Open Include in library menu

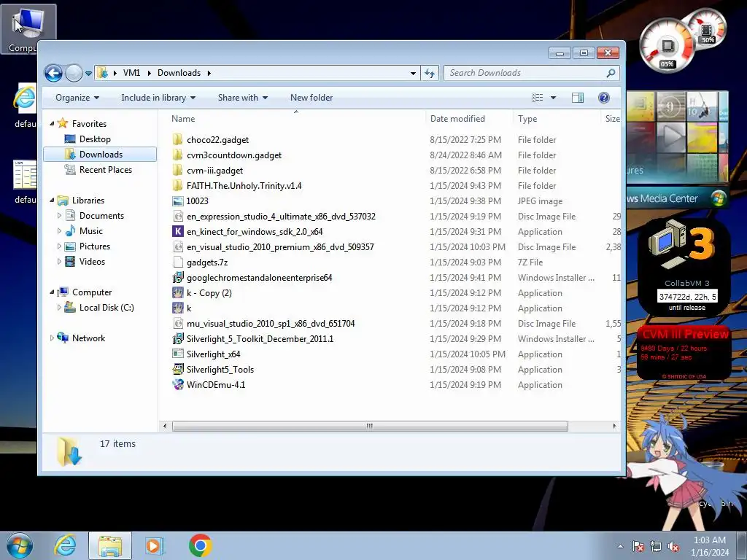(x=158, y=98)
